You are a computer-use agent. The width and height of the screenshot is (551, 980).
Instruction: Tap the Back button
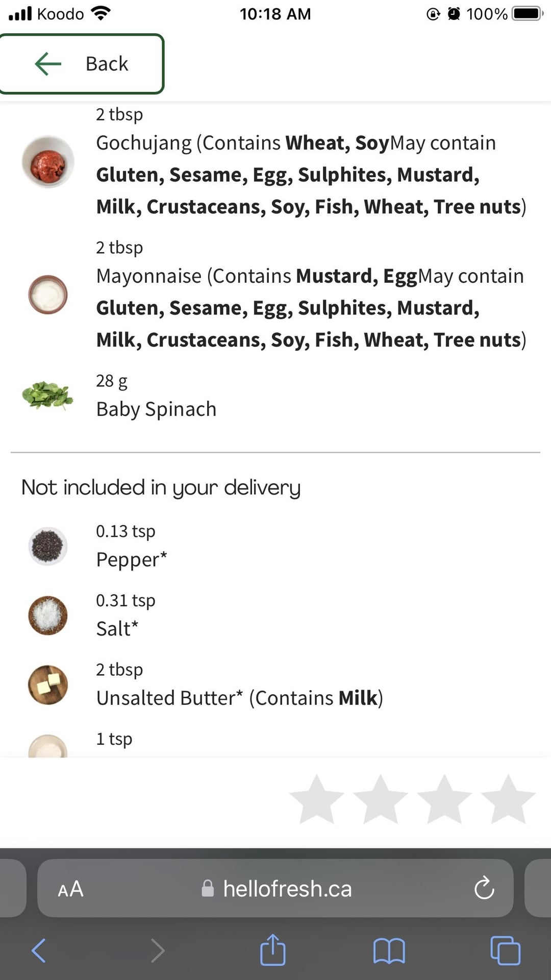click(82, 64)
